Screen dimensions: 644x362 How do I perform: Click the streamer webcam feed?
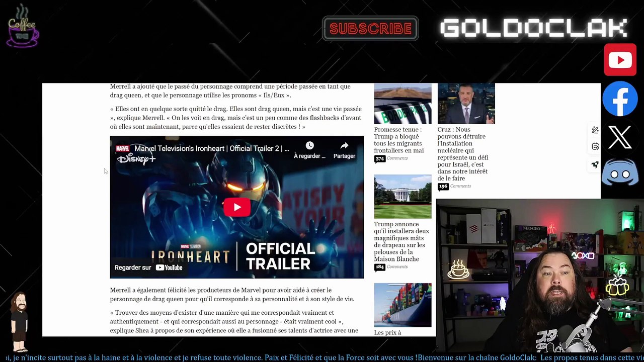tap(540, 276)
